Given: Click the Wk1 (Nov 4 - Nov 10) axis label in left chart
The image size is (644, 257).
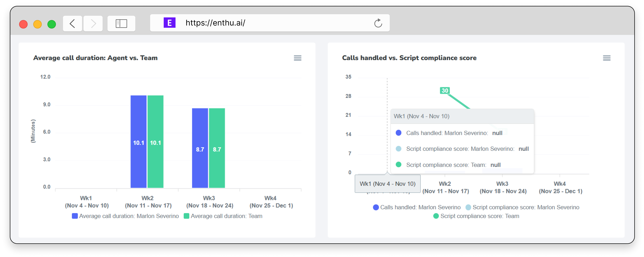Looking at the screenshot, I should (86, 202).
